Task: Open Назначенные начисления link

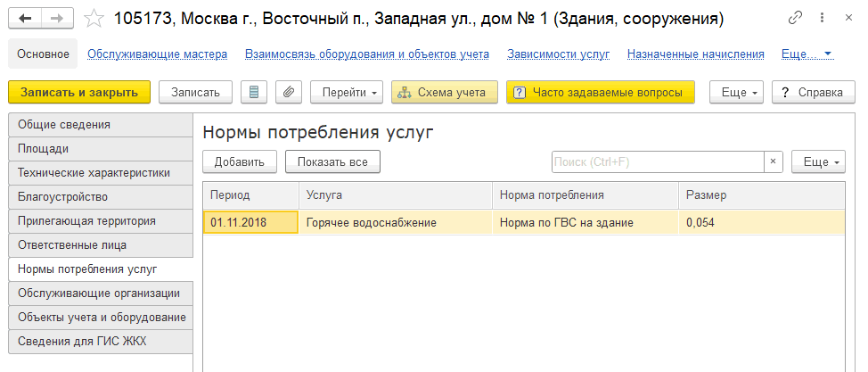Action: [x=696, y=54]
